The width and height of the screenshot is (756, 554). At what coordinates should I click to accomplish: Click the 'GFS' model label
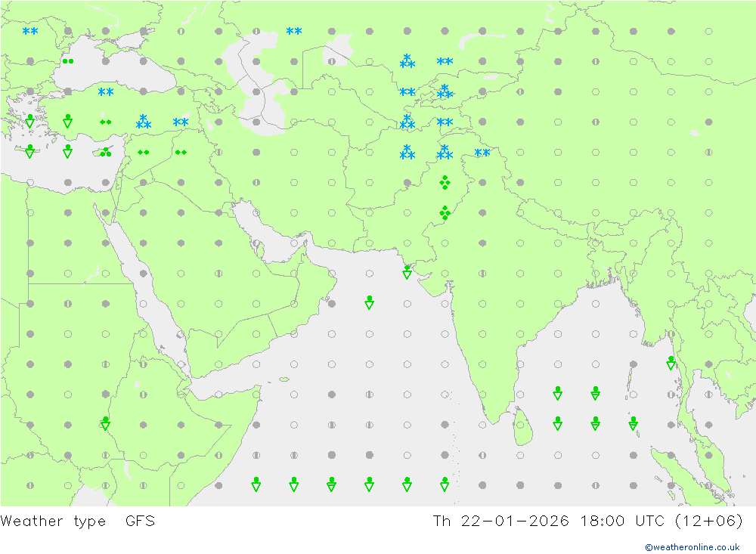(x=140, y=522)
